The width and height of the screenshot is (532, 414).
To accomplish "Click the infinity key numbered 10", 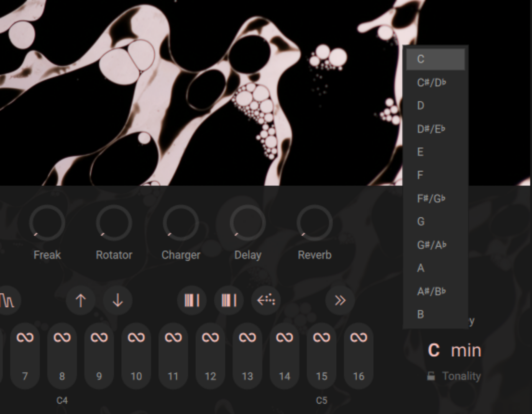I will (136, 356).
